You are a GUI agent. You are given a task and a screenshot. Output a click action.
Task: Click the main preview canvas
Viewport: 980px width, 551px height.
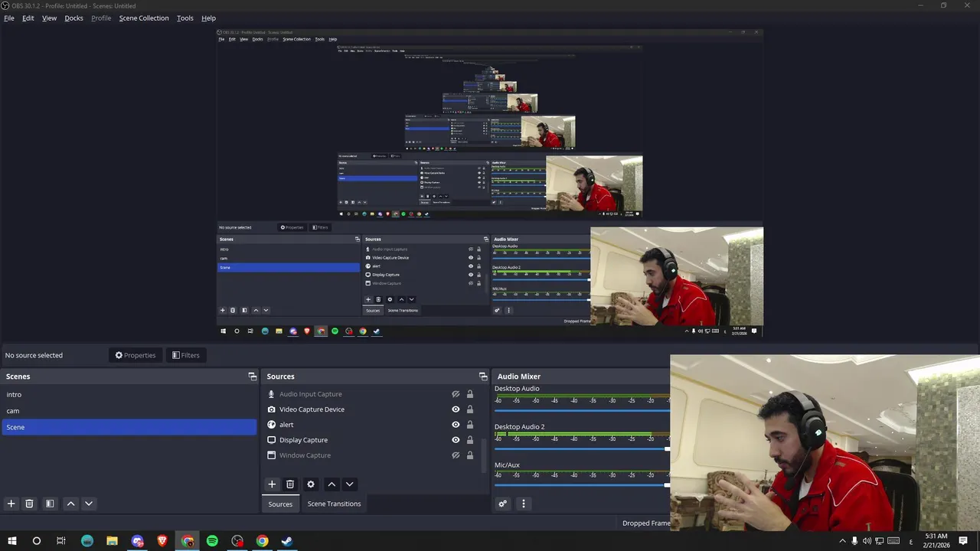coord(490,184)
